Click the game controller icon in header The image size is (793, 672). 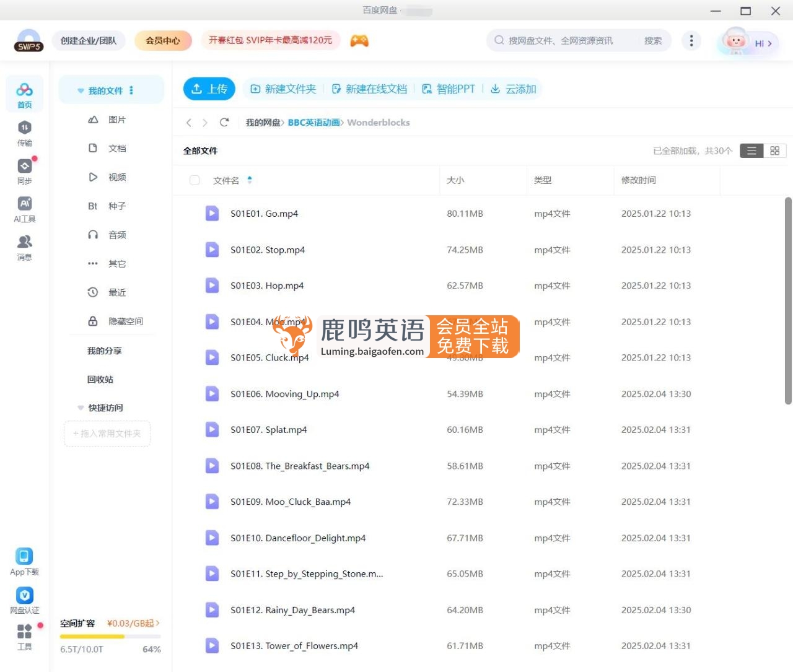tap(359, 41)
